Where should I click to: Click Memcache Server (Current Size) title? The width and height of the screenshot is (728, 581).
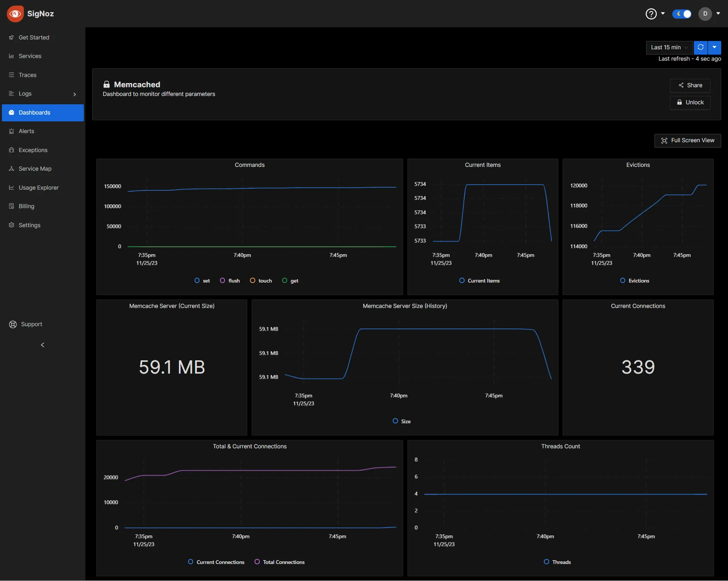(x=172, y=306)
